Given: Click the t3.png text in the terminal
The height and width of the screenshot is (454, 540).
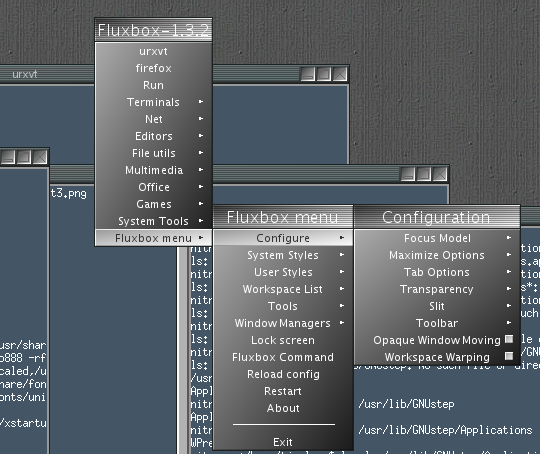Looking at the screenshot, I should (69, 194).
